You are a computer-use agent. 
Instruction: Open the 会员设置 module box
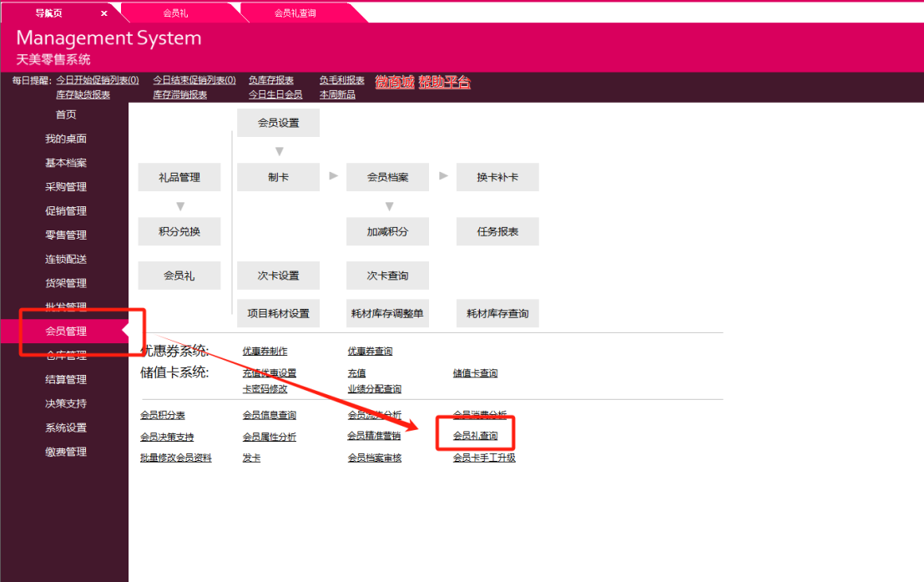tap(278, 123)
